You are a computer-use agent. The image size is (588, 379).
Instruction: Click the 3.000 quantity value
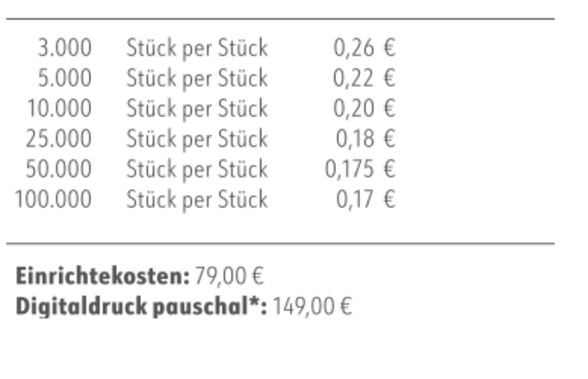pyautogui.click(x=65, y=48)
